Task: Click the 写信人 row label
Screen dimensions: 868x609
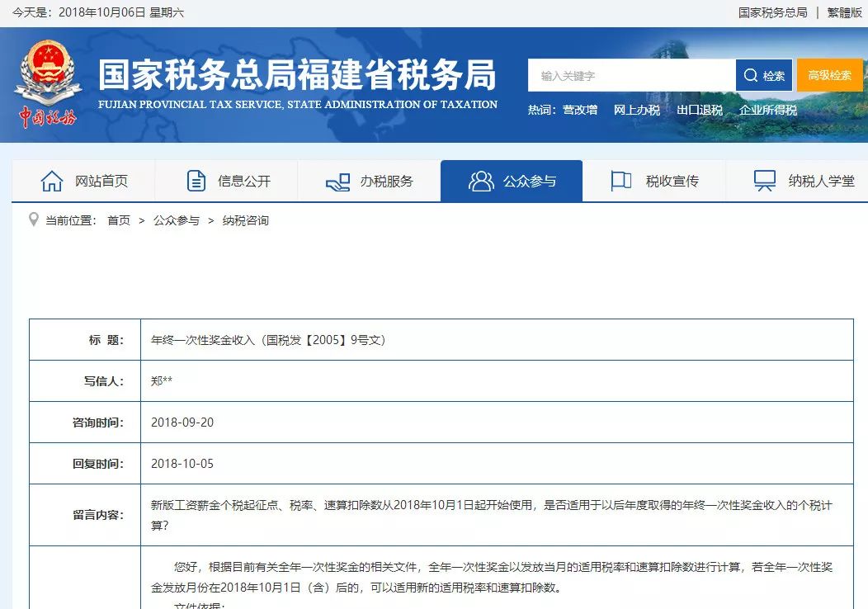Action: click(x=104, y=381)
